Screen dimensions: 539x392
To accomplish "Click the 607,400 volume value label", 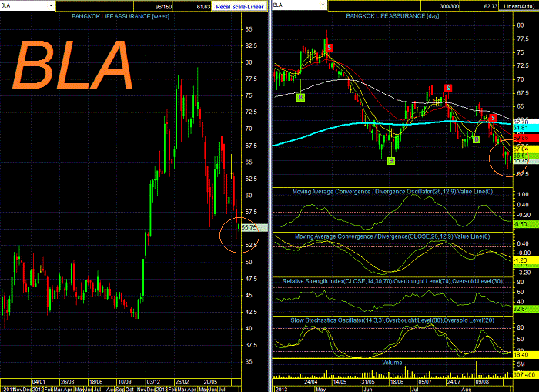I will pos(525,375).
